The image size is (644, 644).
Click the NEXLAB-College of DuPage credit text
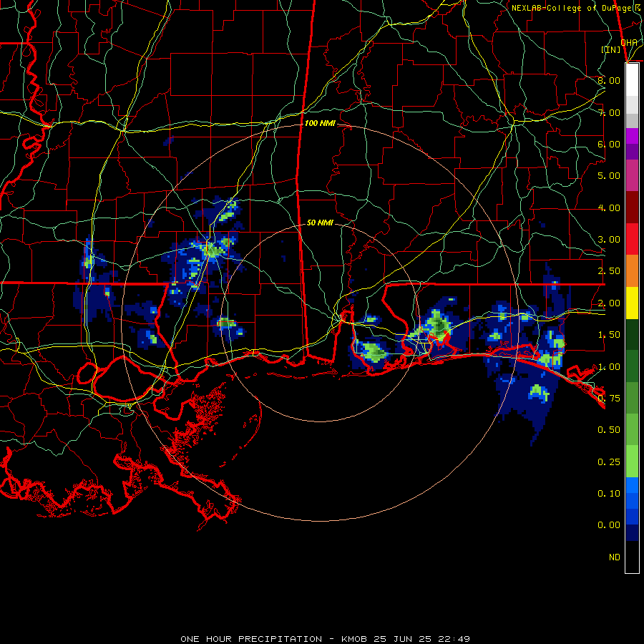click(x=575, y=8)
